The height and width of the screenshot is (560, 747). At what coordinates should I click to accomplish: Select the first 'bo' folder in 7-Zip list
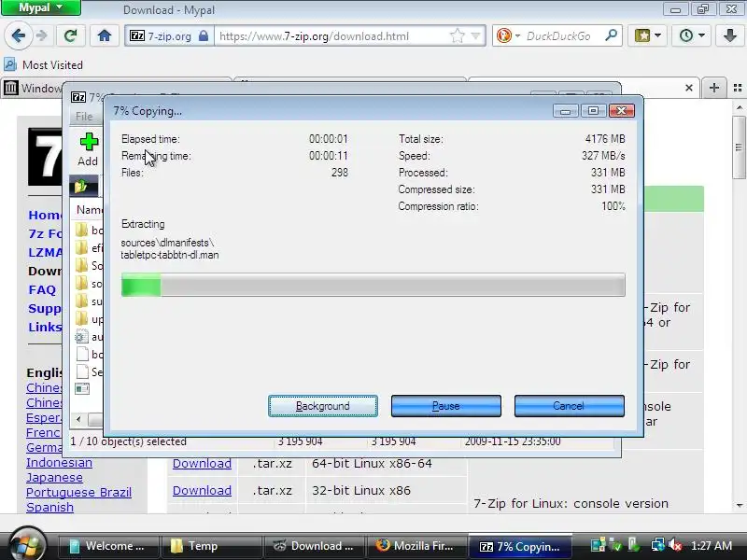point(89,231)
